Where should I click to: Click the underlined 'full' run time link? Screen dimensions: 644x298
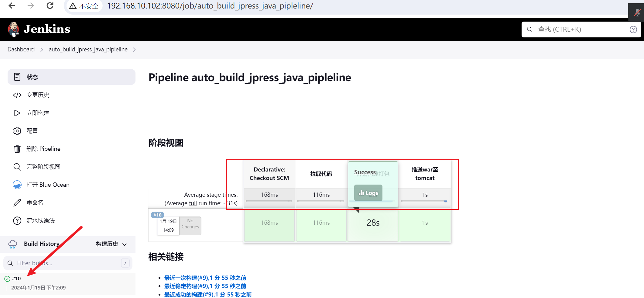pyautogui.click(x=193, y=203)
